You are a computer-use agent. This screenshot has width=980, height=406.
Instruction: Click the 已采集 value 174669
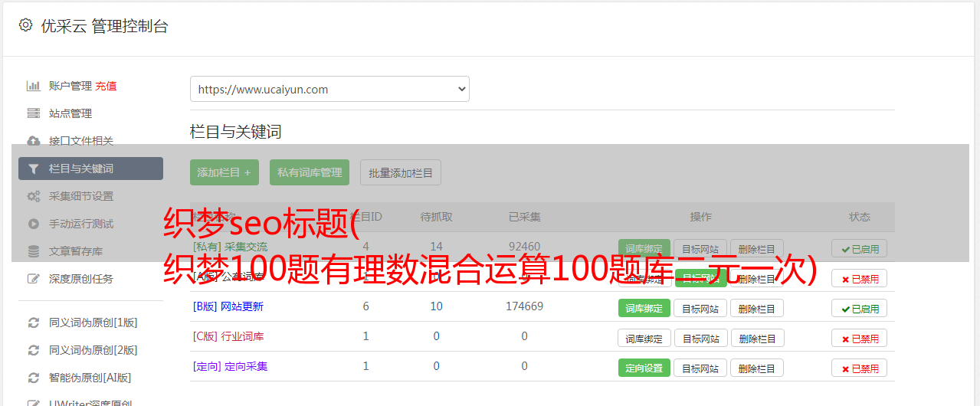pyautogui.click(x=525, y=306)
